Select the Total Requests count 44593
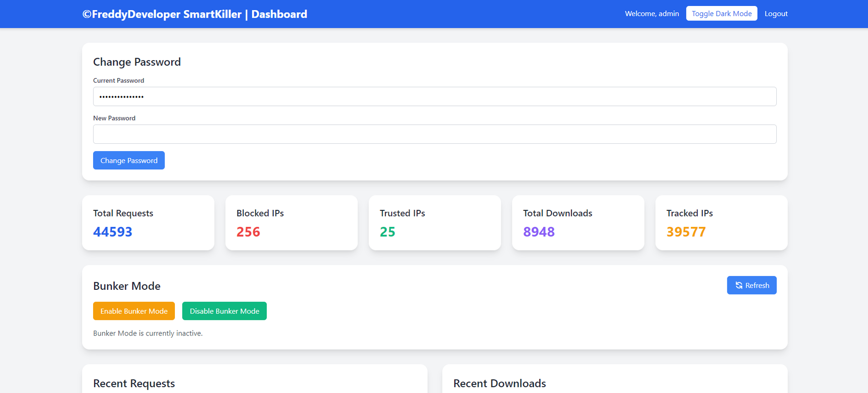The width and height of the screenshot is (868, 393). 113,232
